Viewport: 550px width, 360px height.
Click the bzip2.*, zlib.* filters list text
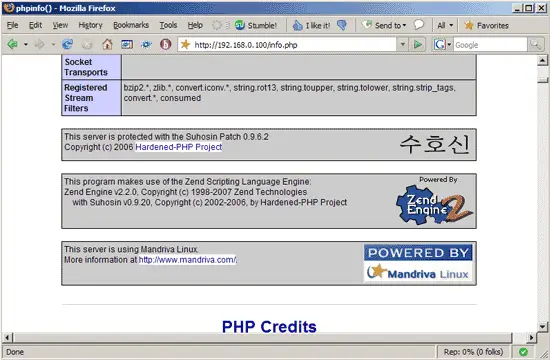289,93
